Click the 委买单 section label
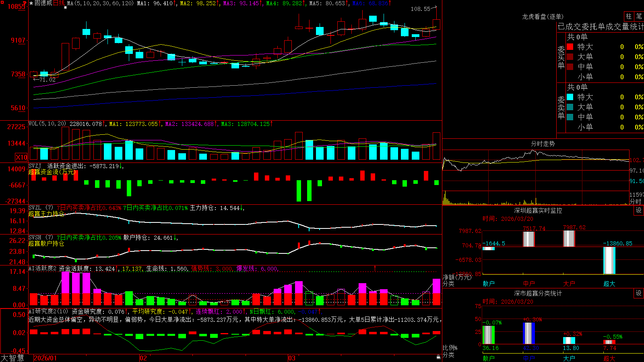The image size is (644, 362). (561, 57)
